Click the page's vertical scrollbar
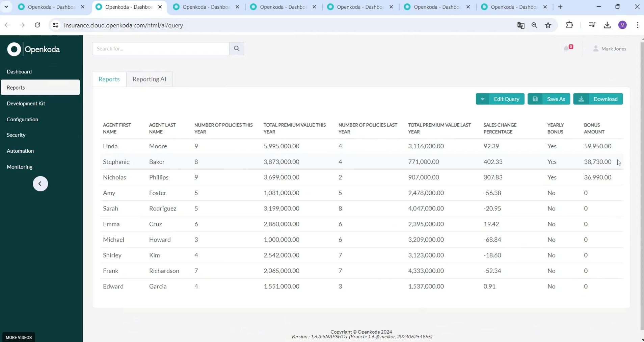Screen dimensions: 644x342 click(642, 186)
